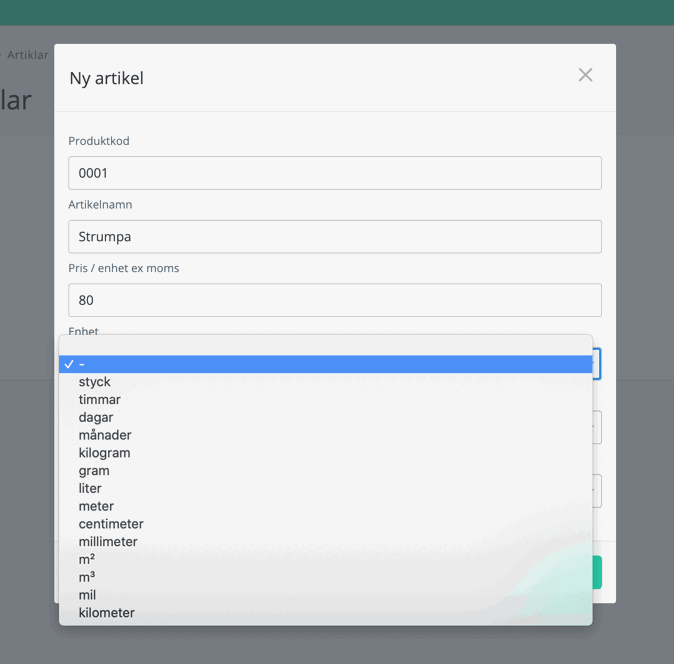The width and height of the screenshot is (674, 664).
Task: Select dagar in the dropdown list
Action: [x=96, y=417]
